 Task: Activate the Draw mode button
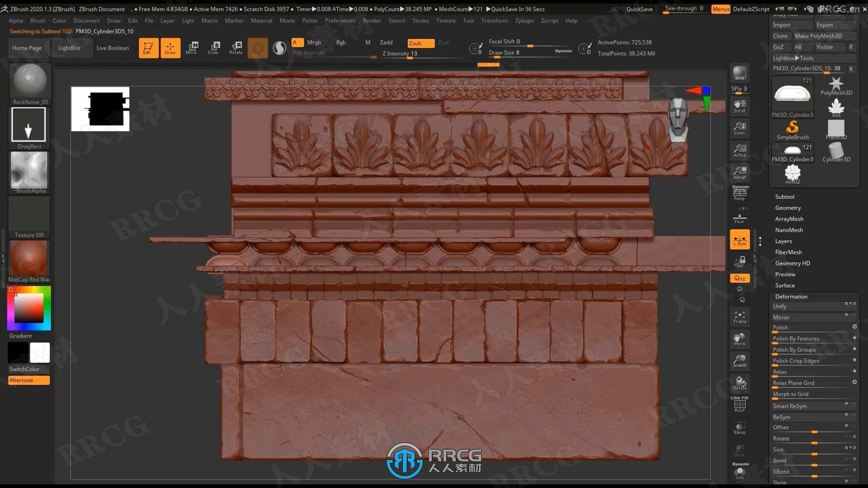tap(170, 48)
